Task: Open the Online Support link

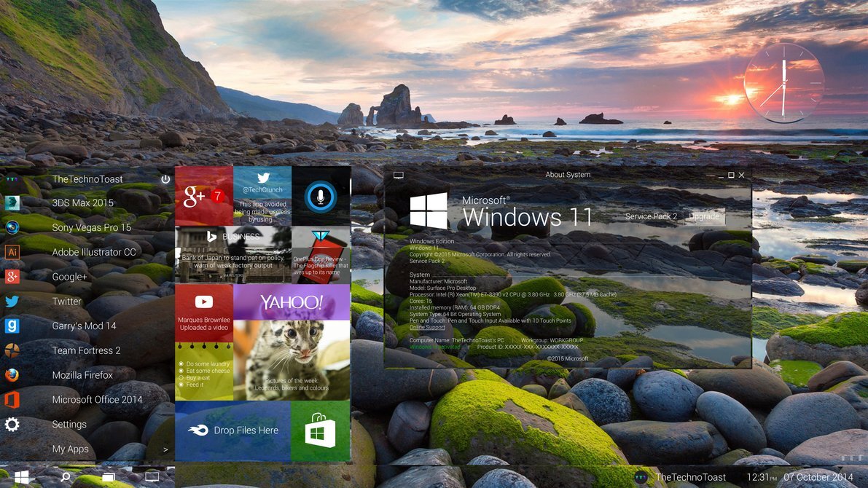Action: 427,328
